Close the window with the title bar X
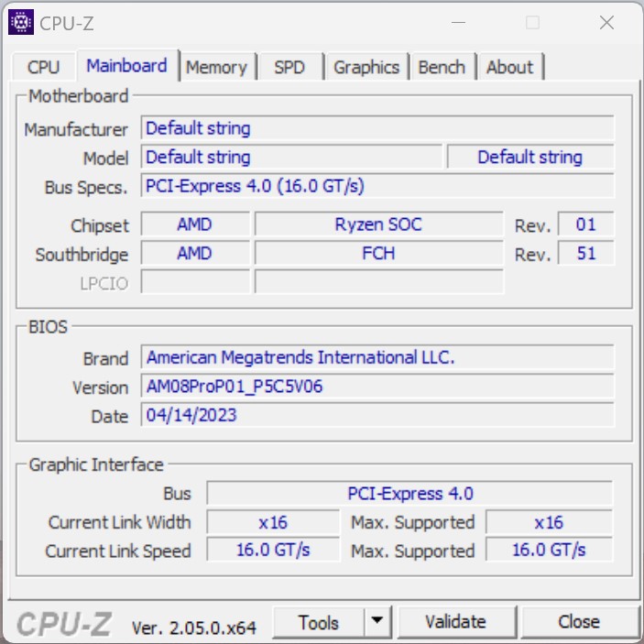 click(606, 23)
